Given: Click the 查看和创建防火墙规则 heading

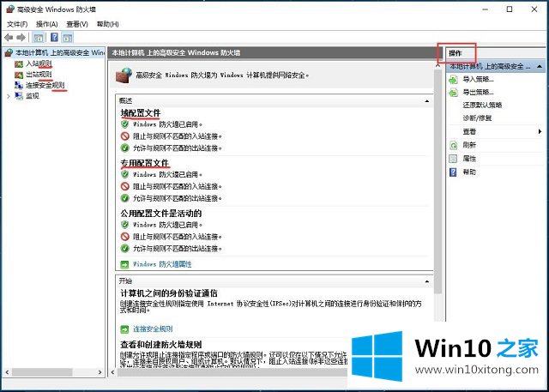Looking at the screenshot, I should coord(161,345).
